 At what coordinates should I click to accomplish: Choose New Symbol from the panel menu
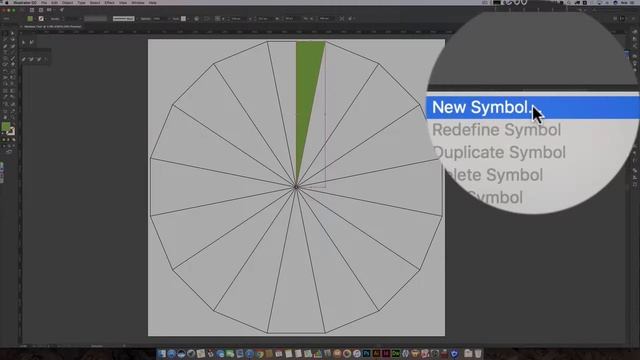533,108
